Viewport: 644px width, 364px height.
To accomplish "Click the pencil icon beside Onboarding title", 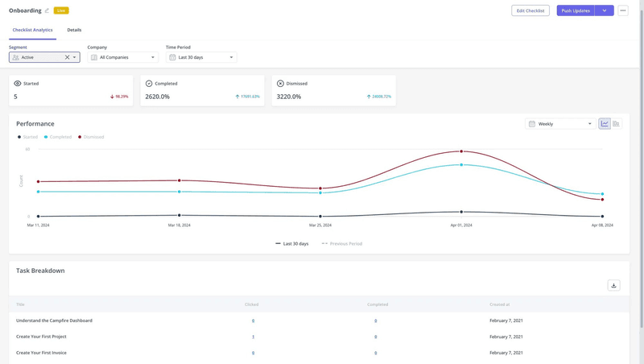I will tap(47, 10).
